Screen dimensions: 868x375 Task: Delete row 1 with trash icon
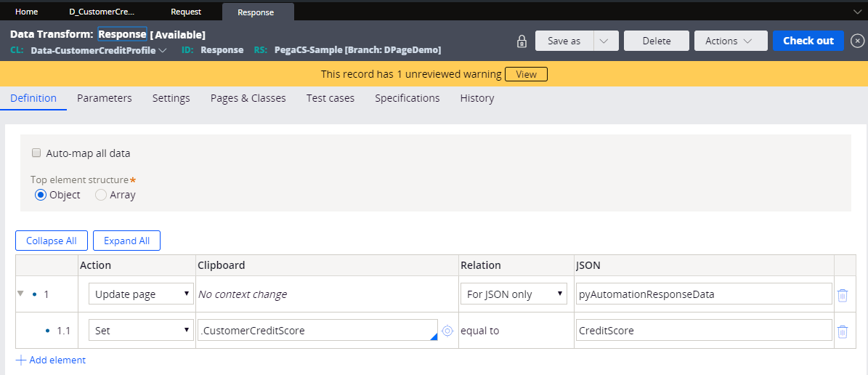(x=842, y=294)
